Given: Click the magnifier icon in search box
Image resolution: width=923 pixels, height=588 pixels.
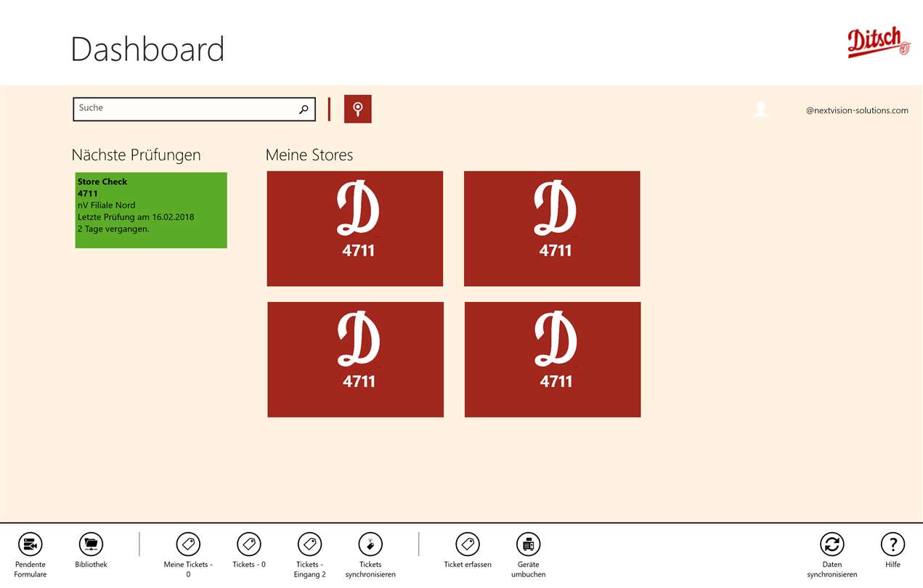Looking at the screenshot, I should 304,110.
